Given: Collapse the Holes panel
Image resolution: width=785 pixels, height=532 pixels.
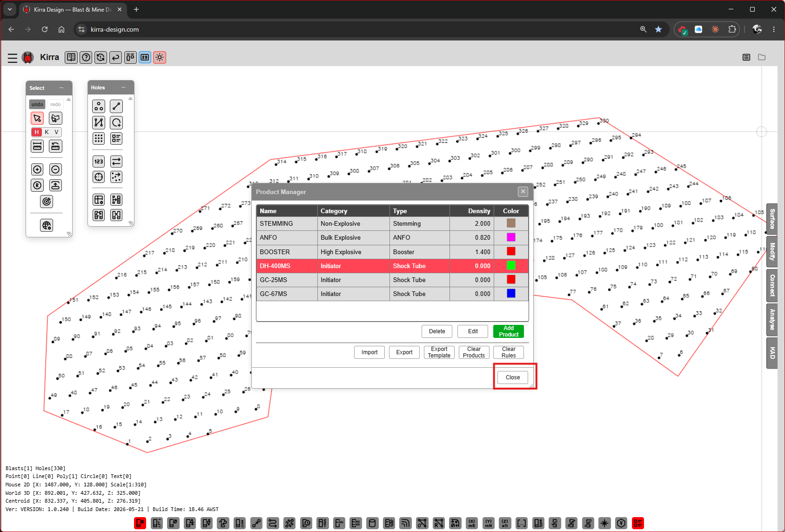Looking at the screenshot, I should (123, 88).
